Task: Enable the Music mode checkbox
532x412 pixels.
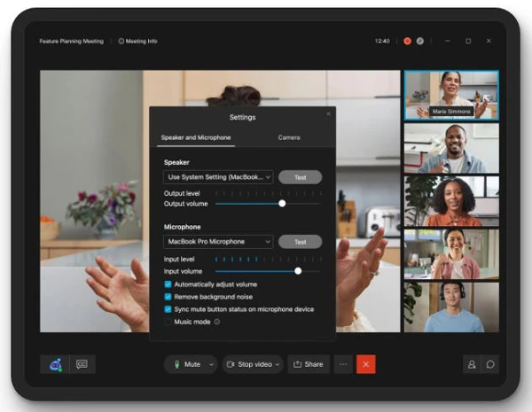Action: [168, 322]
